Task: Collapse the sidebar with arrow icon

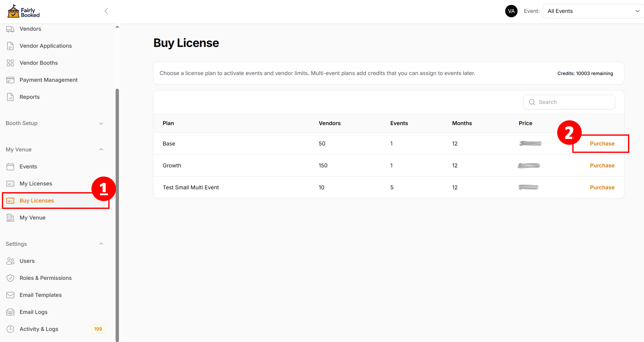Action: click(106, 11)
